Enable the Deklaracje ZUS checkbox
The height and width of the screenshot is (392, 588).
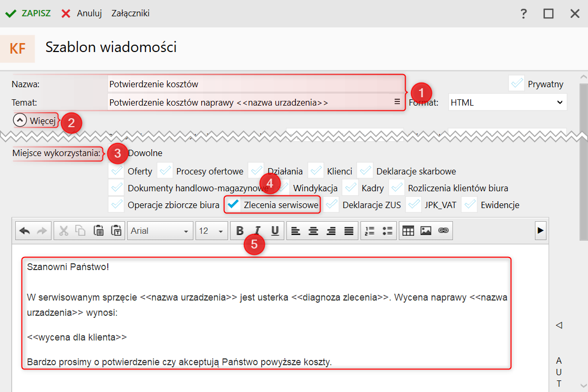coord(332,204)
